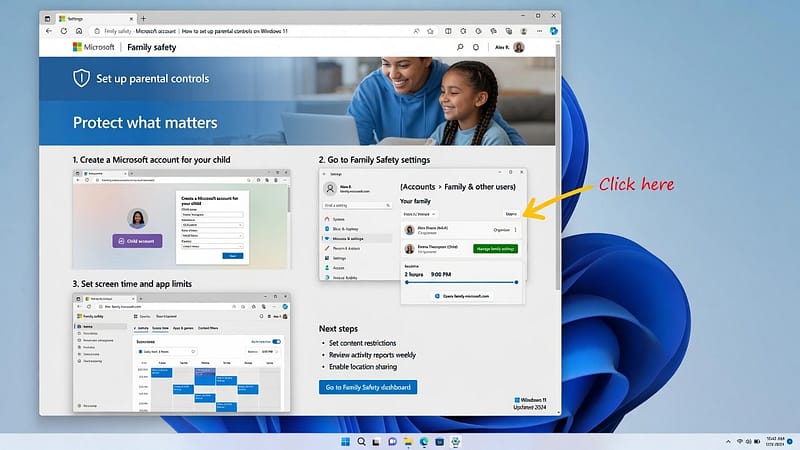The height and width of the screenshot is (450, 800).
Task: Open split screen view icon
Action: 448,31
